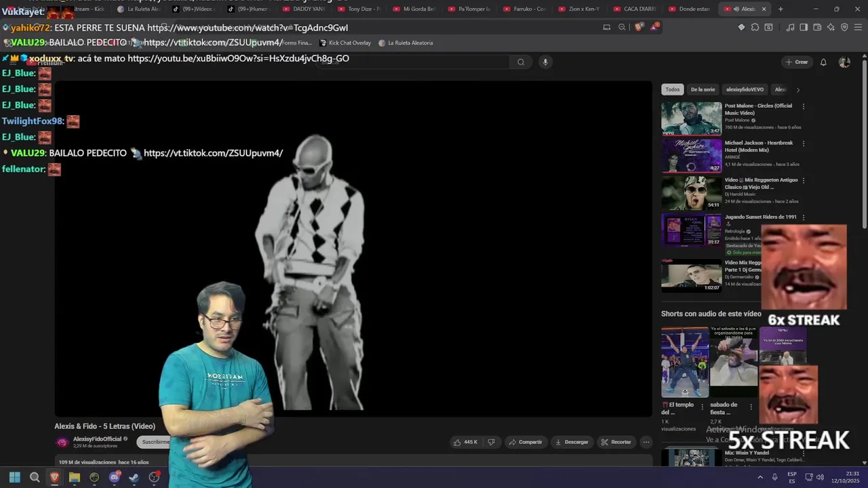868x488 pixels.
Task: Switch to the Tony Dize tab
Action: point(359,9)
